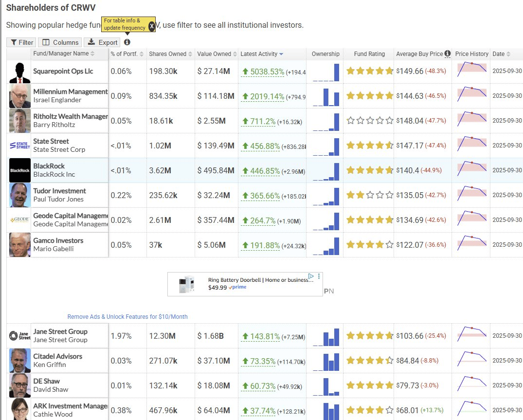Click Squarepoint's price history sparkline

472,69
